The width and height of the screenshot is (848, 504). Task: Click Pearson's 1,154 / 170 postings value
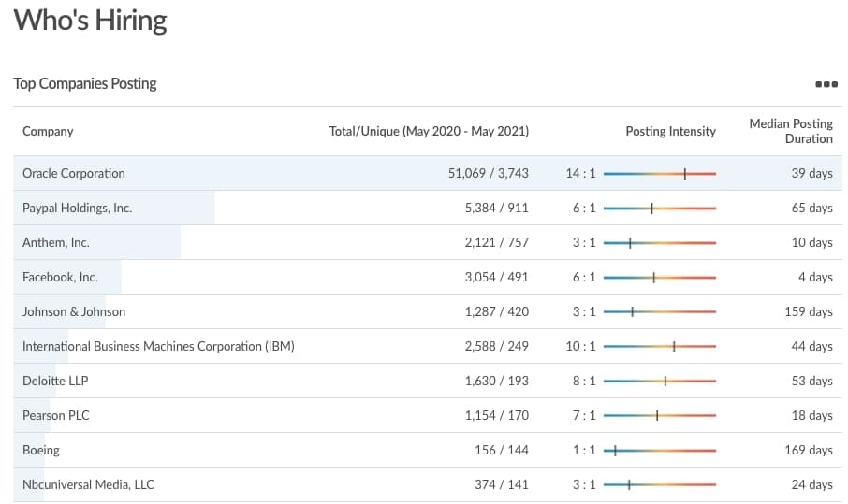coord(496,415)
